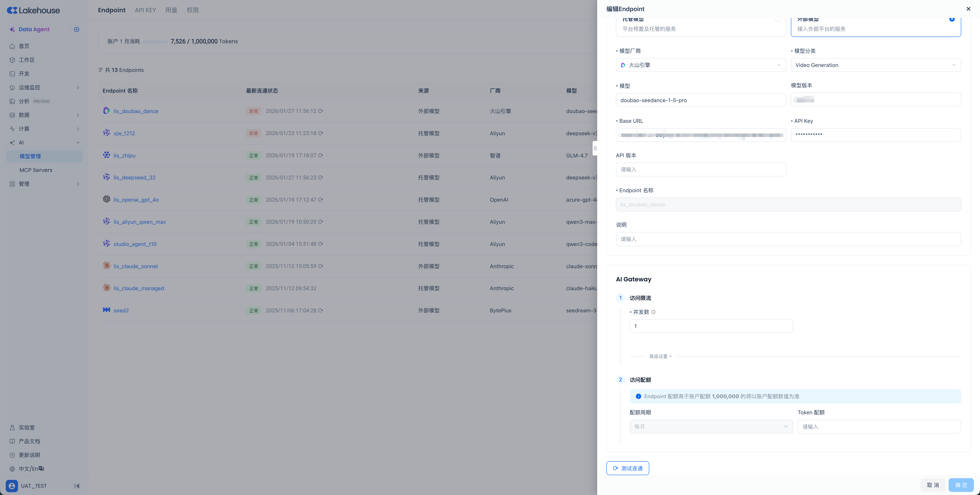The image size is (980, 495).
Task: Click the panel resize handle on the drawer edge
Action: point(595,148)
